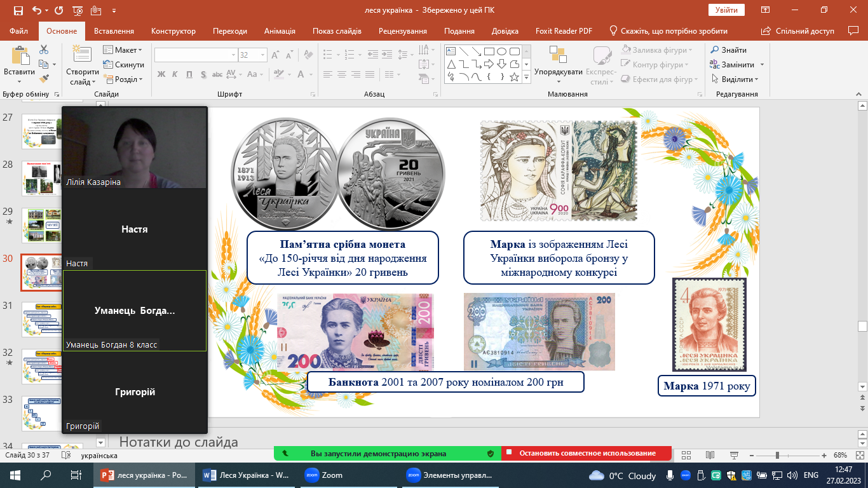Toggle strikethrough abc formatting

pos(217,74)
